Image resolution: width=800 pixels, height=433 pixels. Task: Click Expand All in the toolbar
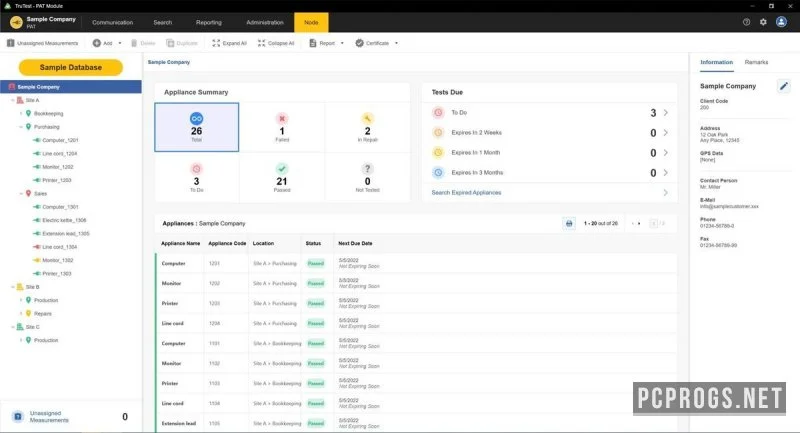230,43
